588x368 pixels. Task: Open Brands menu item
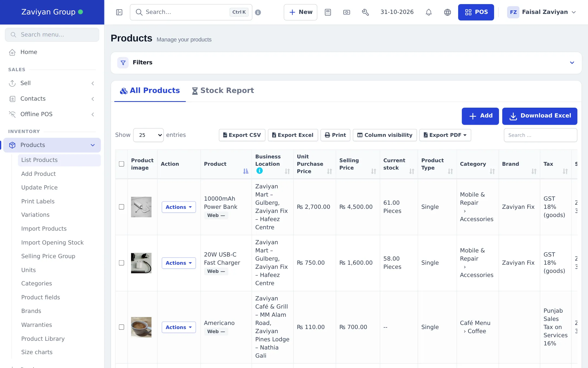point(31,311)
